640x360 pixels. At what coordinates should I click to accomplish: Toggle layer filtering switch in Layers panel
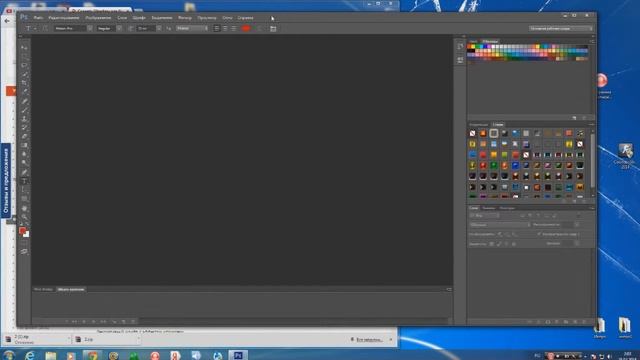[x=578, y=216]
